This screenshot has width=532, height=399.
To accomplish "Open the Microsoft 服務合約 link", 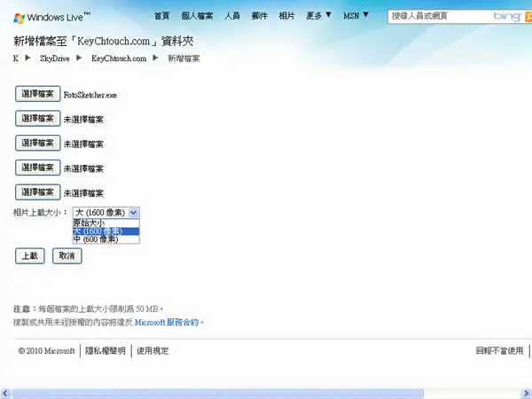I will [167, 323].
